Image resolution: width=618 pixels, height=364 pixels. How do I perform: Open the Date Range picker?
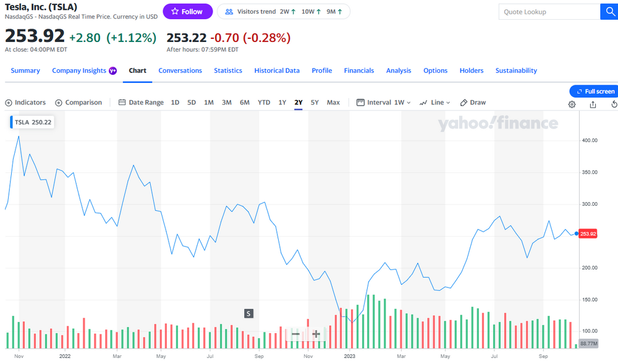click(x=141, y=103)
